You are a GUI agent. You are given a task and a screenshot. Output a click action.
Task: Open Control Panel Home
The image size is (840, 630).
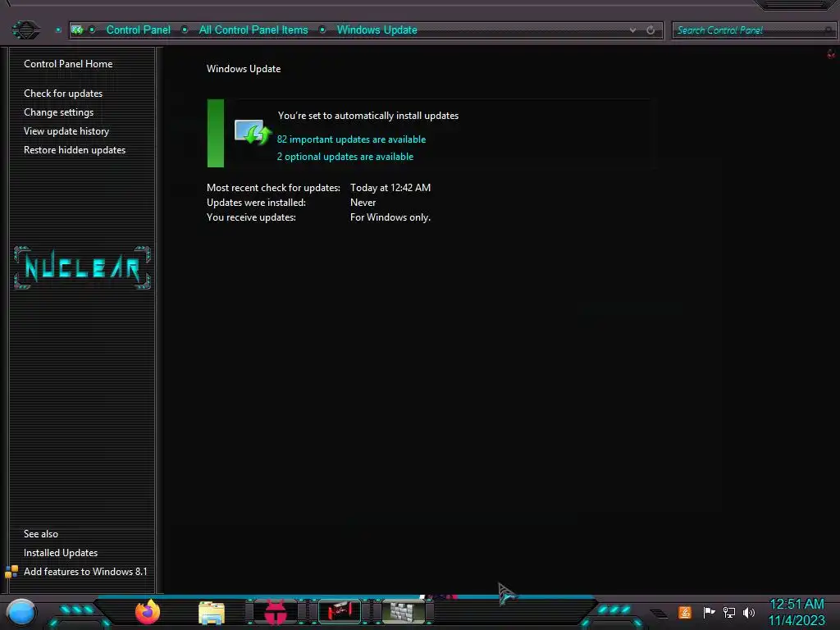pyautogui.click(x=68, y=64)
